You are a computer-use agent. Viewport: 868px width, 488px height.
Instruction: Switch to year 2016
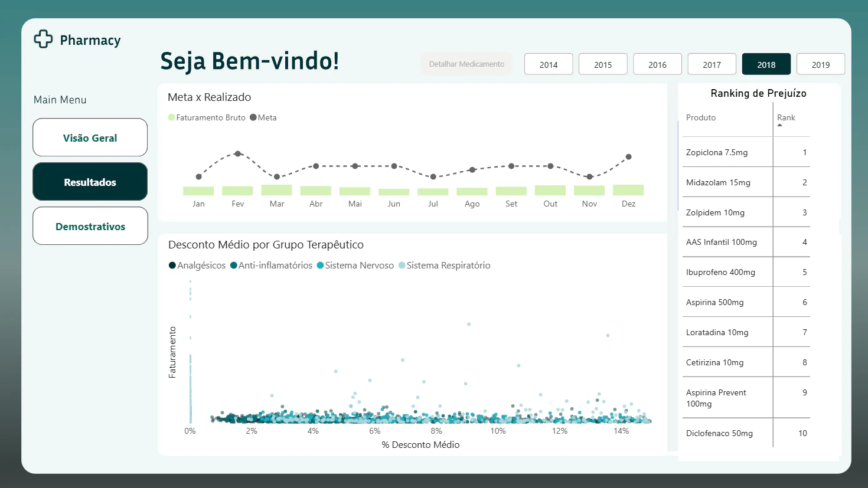click(x=657, y=64)
